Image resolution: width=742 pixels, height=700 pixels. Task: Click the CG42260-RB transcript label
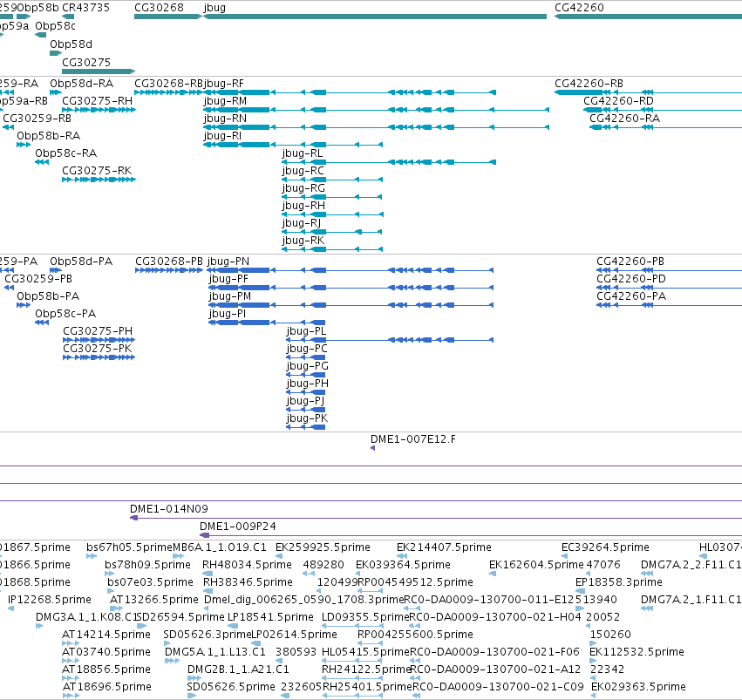click(x=589, y=84)
